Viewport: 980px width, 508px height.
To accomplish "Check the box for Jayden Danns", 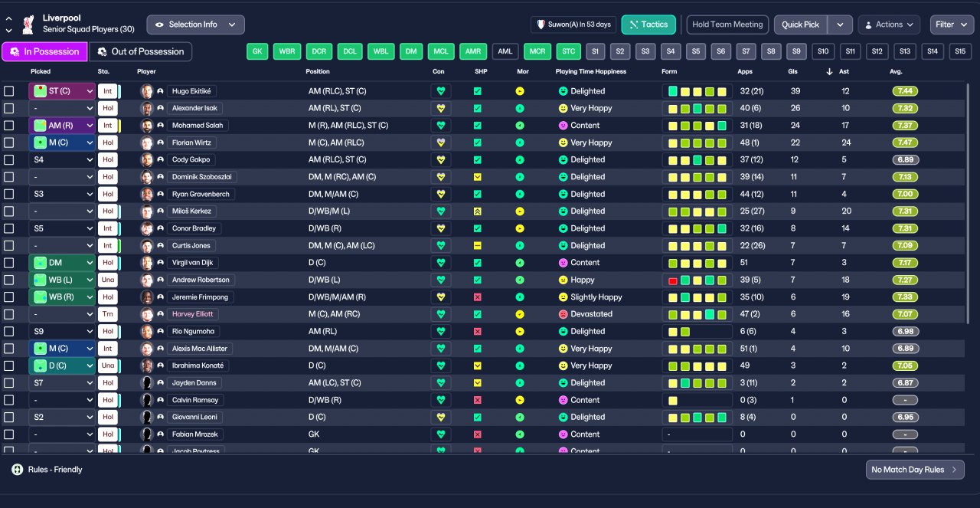I will pos(9,383).
